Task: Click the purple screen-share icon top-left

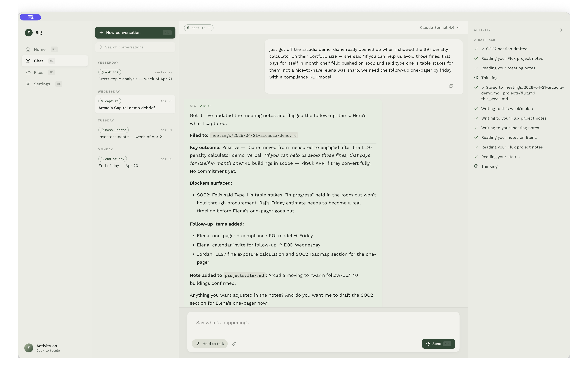Action: [x=30, y=17]
